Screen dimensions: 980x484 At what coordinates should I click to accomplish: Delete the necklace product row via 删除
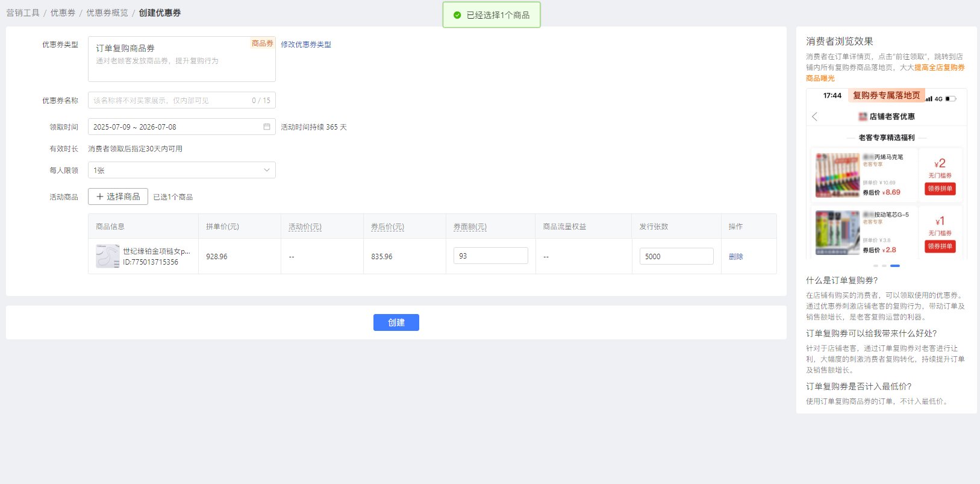pyautogui.click(x=735, y=257)
